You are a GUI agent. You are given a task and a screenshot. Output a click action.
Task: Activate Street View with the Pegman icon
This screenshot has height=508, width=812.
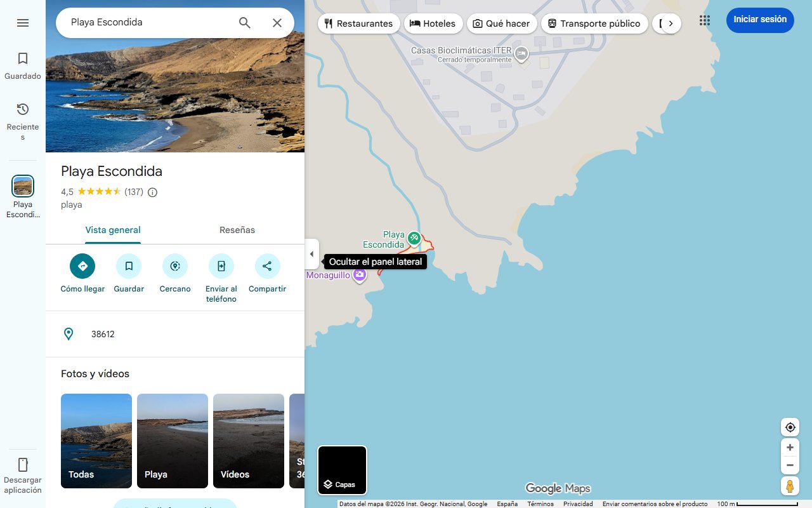[790, 486]
